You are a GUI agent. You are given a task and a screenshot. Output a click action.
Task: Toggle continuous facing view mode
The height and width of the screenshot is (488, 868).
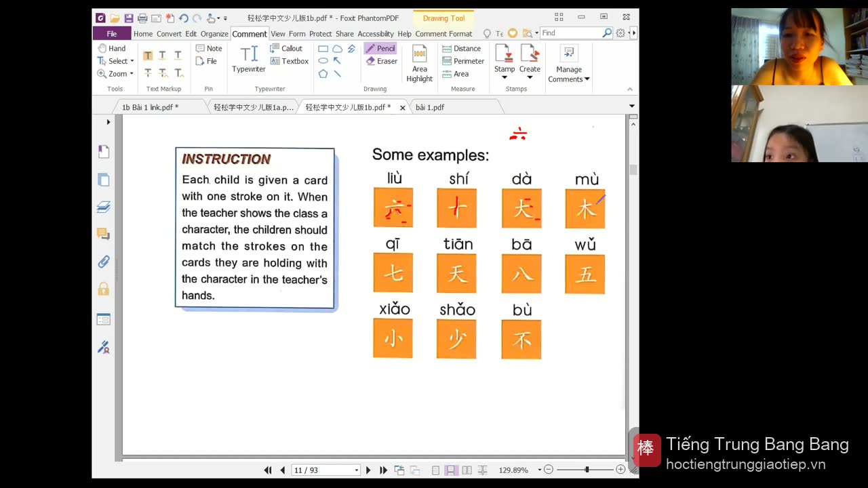(483, 470)
